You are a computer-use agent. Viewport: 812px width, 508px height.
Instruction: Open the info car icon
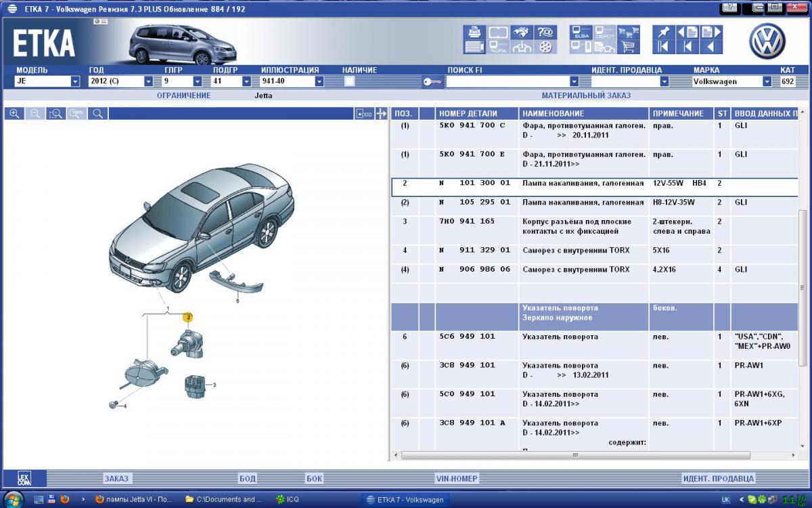click(522, 47)
